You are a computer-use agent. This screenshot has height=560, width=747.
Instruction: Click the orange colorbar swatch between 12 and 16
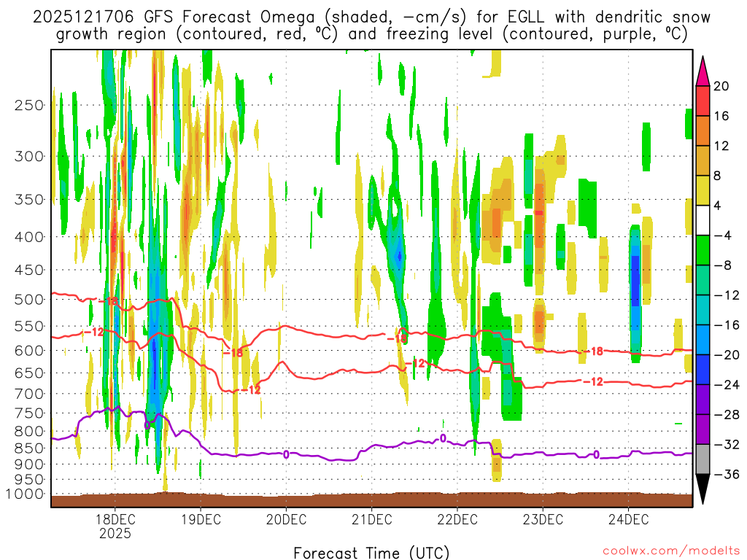703,131
